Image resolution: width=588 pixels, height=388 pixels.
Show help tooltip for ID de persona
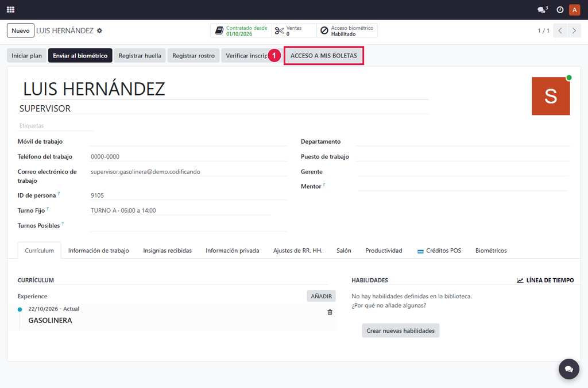point(59,194)
